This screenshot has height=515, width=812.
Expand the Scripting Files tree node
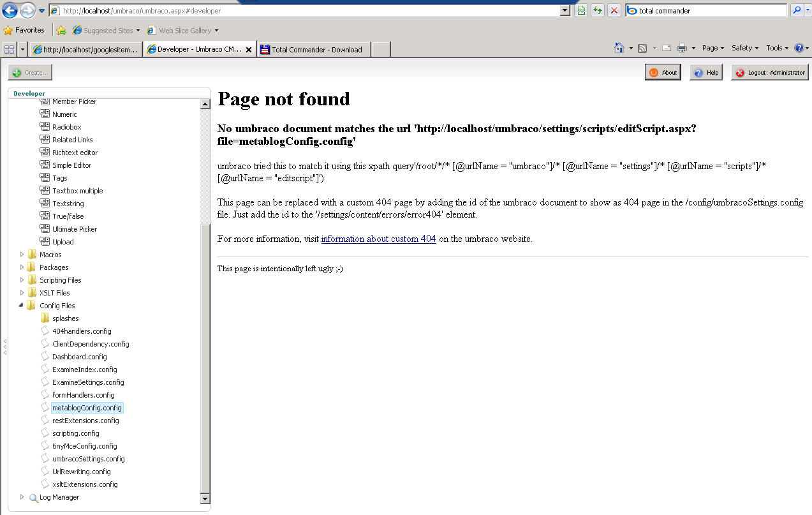tap(22, 280)
